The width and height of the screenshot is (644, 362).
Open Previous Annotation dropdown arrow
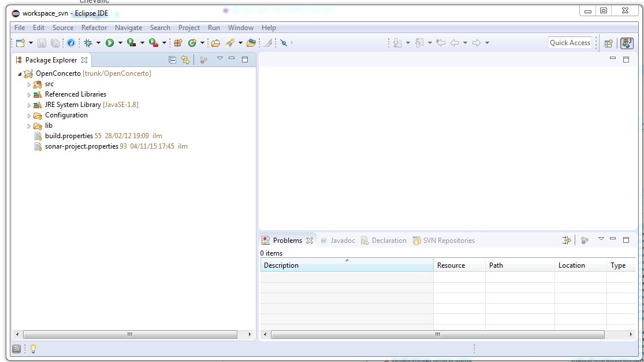tap(430, 43)
